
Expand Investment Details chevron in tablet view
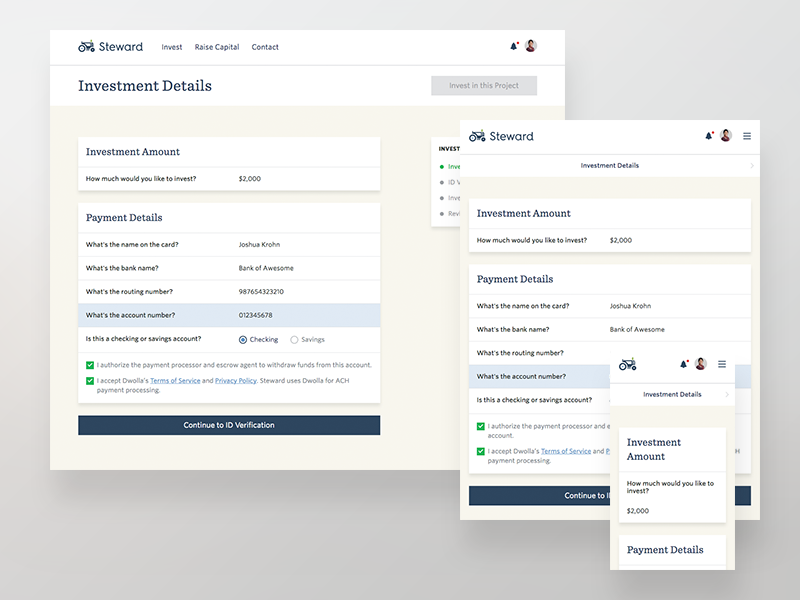[752, 166]
